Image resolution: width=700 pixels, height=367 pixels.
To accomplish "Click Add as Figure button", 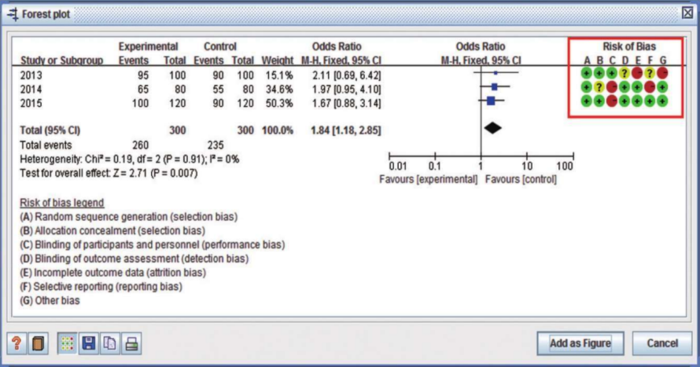I will [x=580, y=343].
